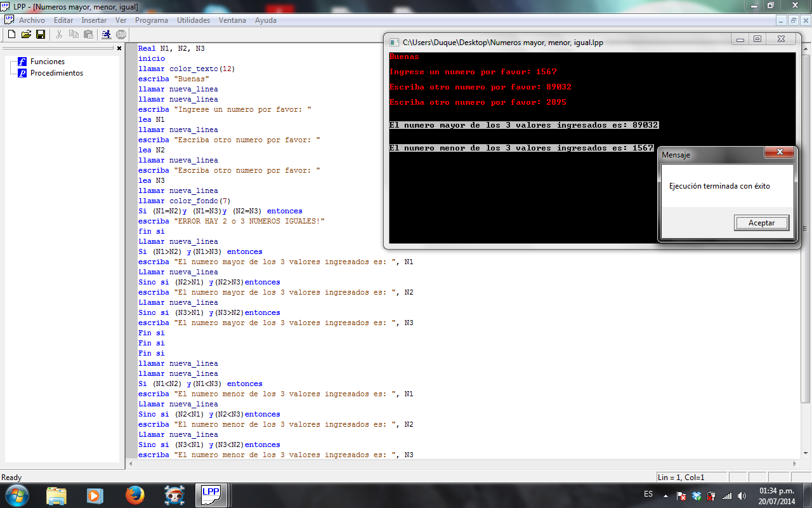Open Firefox from the taskbar
This screenshot has width=812, height=508.
pyautogui.click(x=134, y=495)
